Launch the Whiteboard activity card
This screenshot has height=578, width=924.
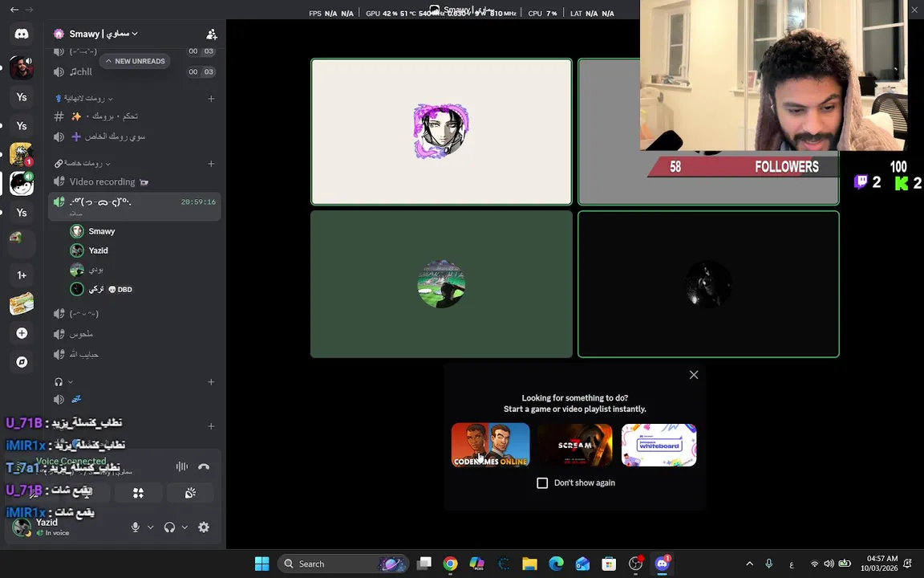659,446
